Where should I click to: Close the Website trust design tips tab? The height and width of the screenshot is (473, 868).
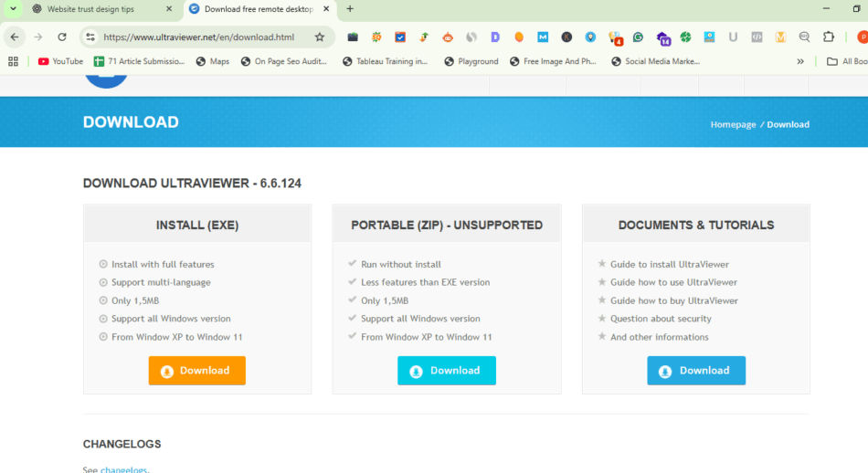coord(169,9)
